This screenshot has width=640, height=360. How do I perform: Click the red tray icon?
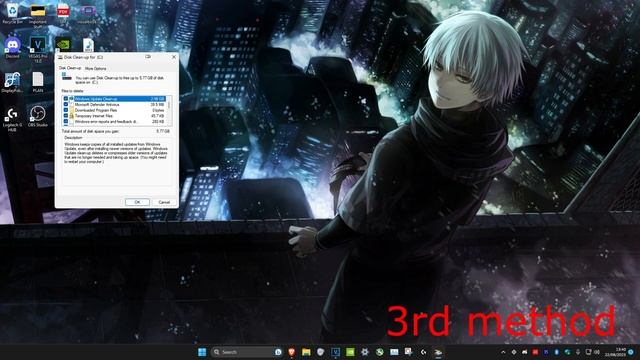(535, 352)
